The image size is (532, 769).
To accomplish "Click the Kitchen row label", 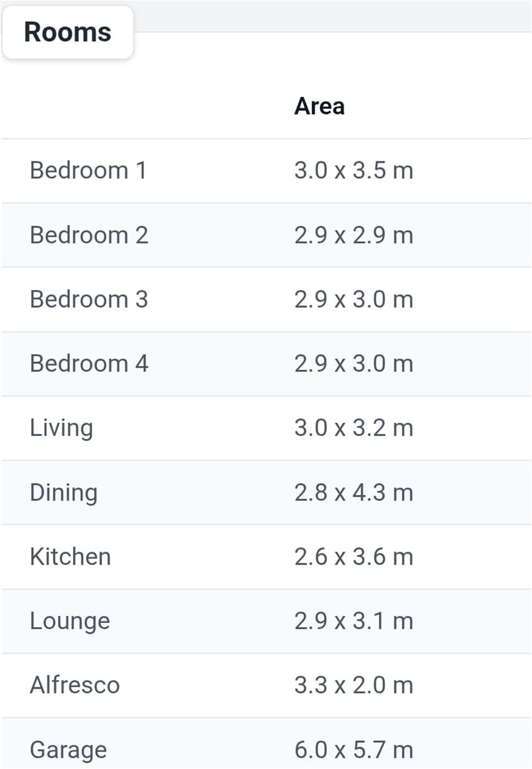I will [x=70, y=557].
